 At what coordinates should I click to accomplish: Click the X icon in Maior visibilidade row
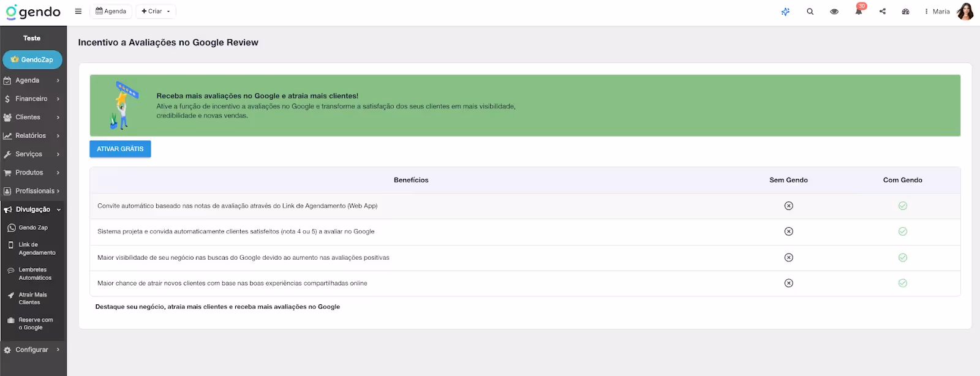click(x=789, y=257)
